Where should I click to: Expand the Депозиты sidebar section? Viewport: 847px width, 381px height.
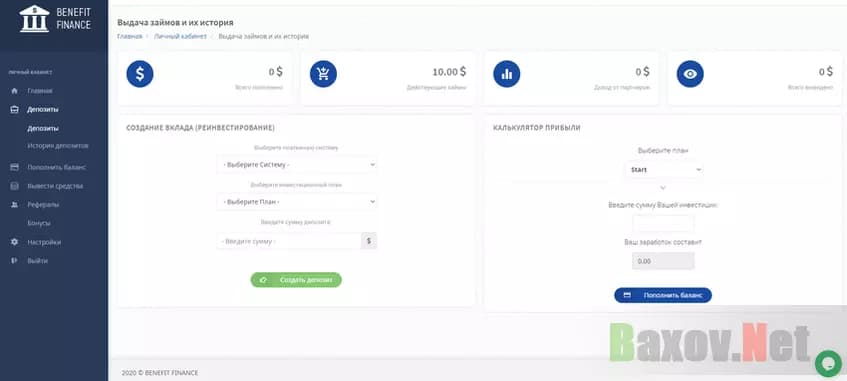tap(43, 109)
